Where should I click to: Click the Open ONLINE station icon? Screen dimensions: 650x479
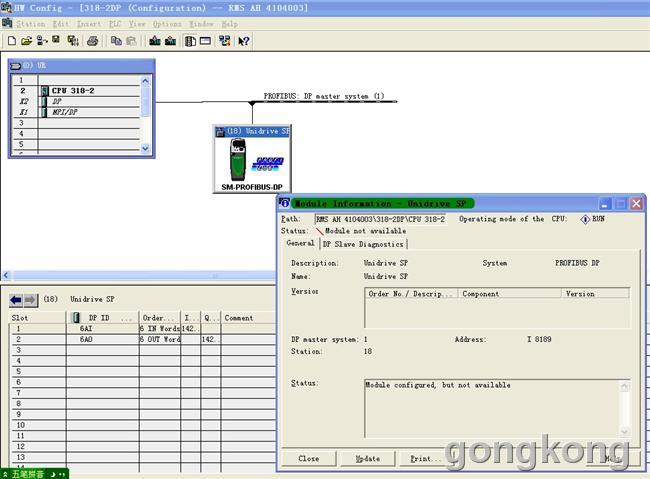coord(42,41)
